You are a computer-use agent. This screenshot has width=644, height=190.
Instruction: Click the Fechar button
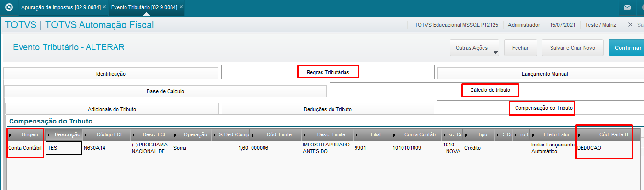pos(520,48)
